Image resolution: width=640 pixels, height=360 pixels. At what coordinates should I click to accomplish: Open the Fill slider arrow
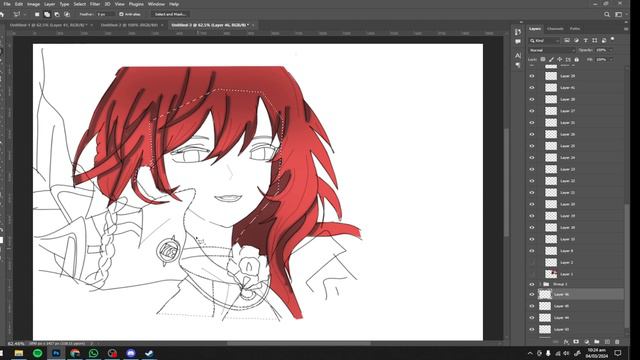tap(611, 60)
